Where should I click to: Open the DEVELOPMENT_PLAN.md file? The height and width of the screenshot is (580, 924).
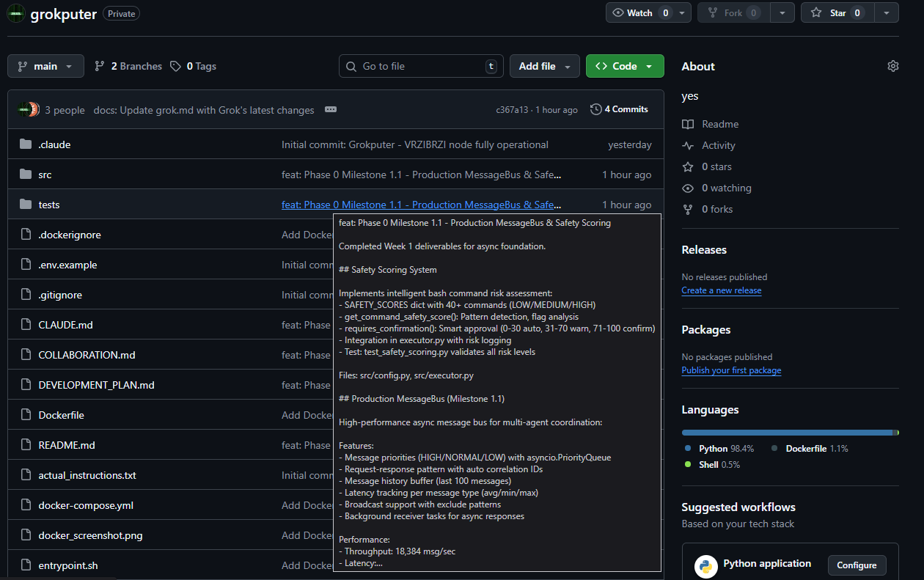[96, 385]
